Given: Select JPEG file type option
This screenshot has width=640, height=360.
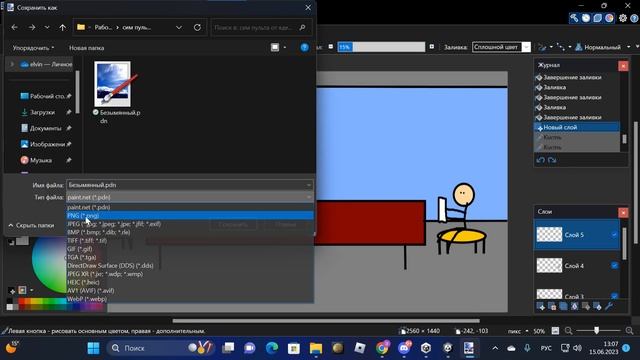Looking at the screenshot, I should coord(190,224).
